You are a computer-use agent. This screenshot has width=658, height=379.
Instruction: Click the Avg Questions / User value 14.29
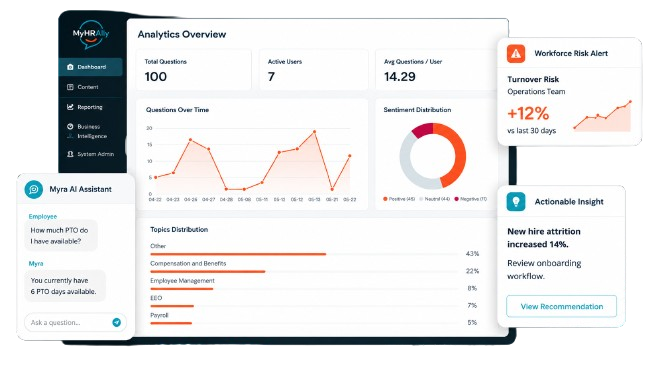click(x=400, y=76)
